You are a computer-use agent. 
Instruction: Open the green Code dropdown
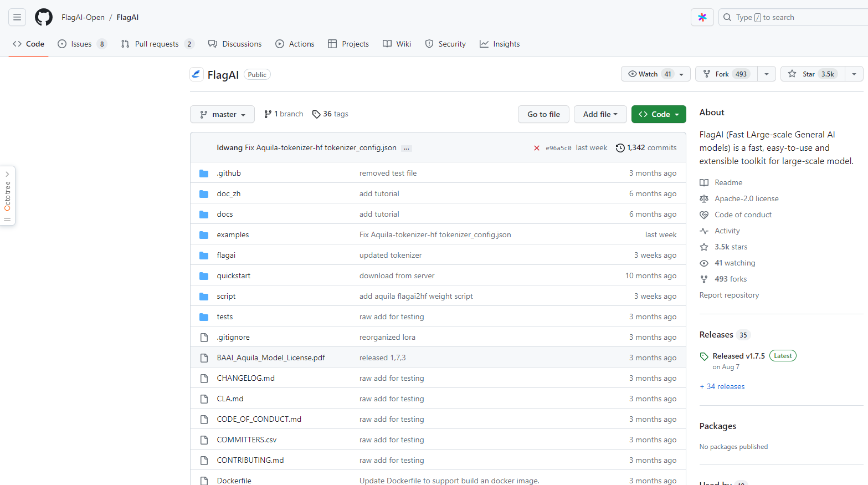[x=659, y=114]
